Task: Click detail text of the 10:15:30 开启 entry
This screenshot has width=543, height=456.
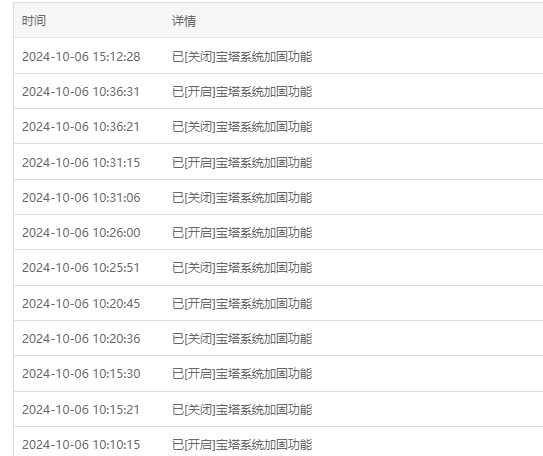Action: point(242,374)
